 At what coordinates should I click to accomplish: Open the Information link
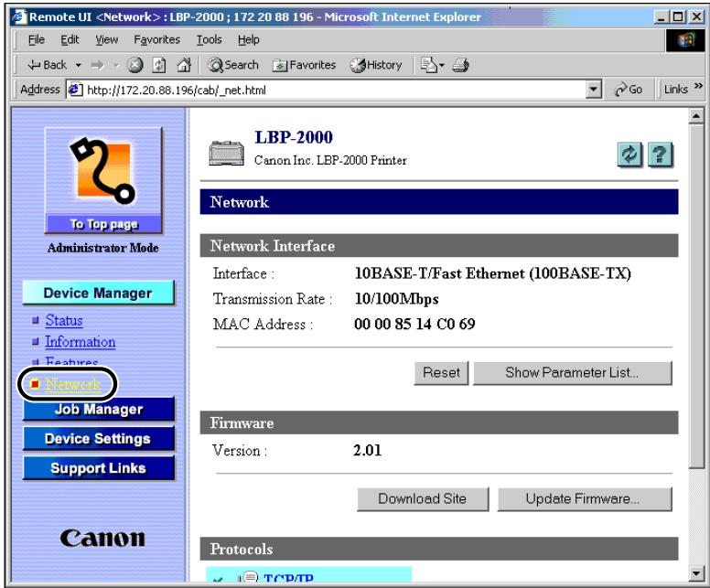[81, 342]
